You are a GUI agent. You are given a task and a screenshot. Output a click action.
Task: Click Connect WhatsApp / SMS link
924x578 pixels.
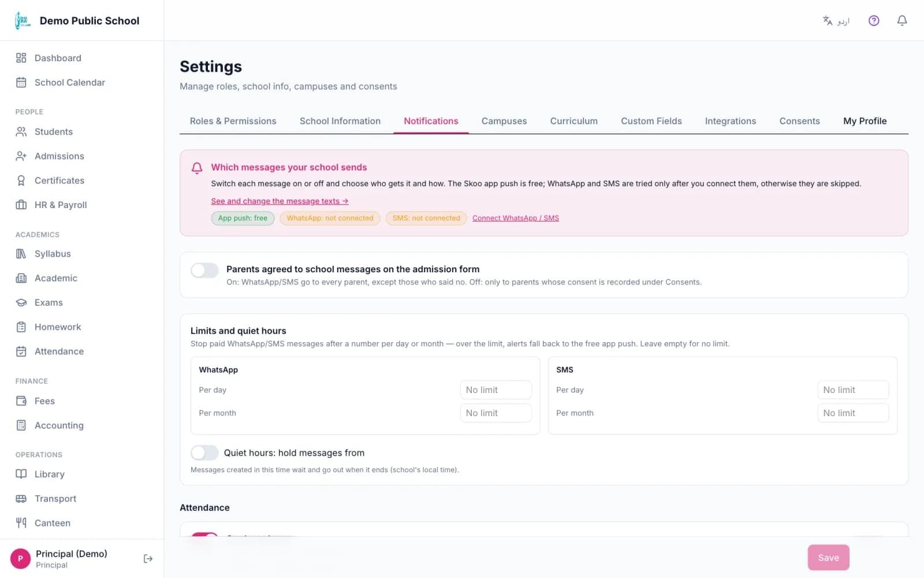click(516, 218)
